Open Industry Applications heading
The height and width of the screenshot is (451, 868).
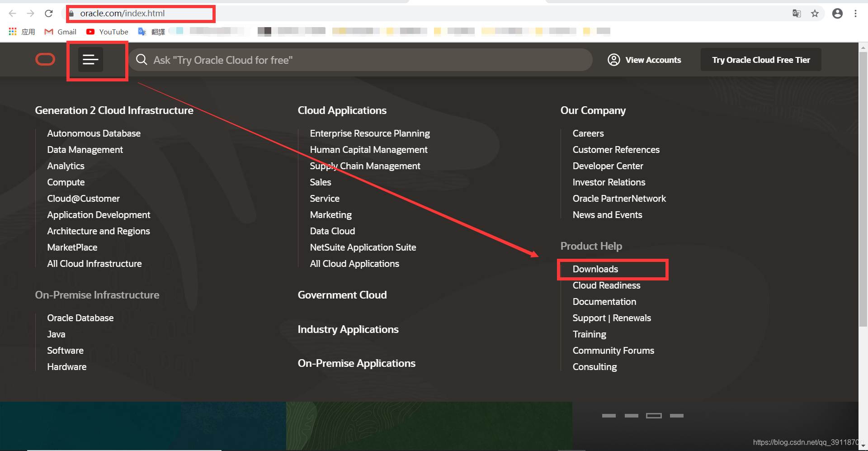(x=348, y=329)
